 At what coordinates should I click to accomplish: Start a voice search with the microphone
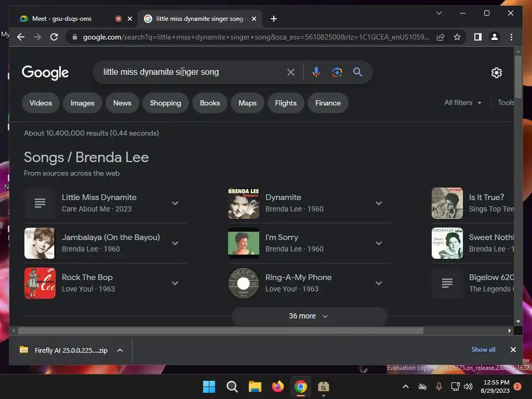tap(316, 72)
